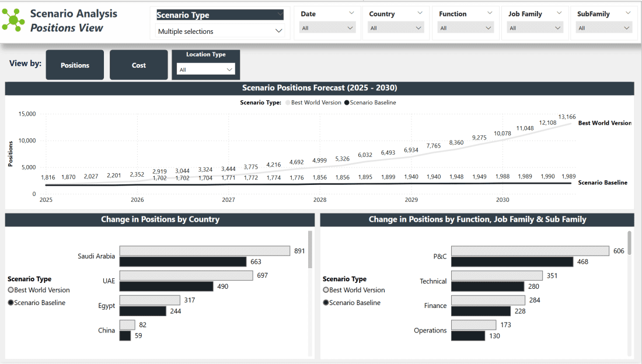Select Best World Version radio in Country chart legend
Screen dimensions: 642x364
tap(11, 290)
